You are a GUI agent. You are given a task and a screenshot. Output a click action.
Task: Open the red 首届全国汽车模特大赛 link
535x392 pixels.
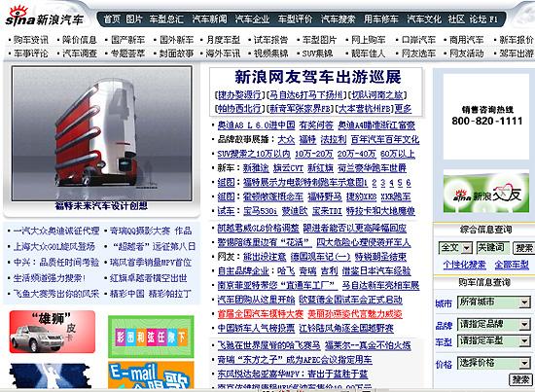[261, 314]
